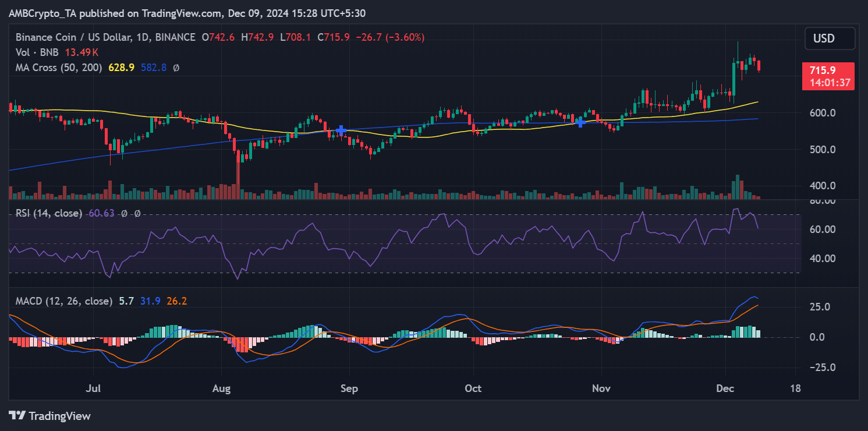Click the TradingView logo at bottom left
868x431 pixels.
point(50,416)
